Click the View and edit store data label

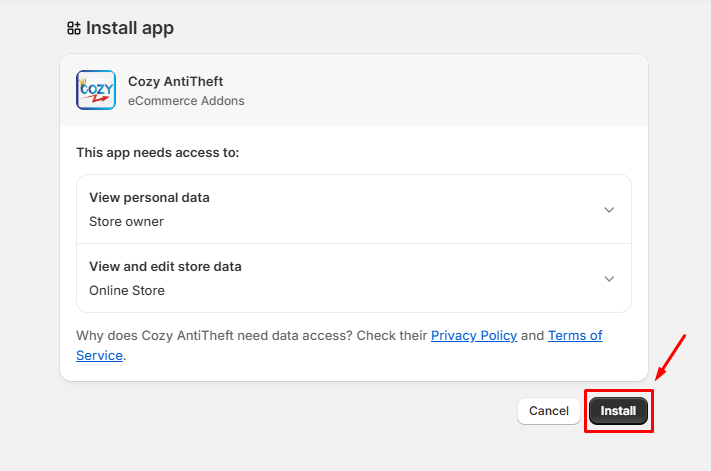pos(165,267)
